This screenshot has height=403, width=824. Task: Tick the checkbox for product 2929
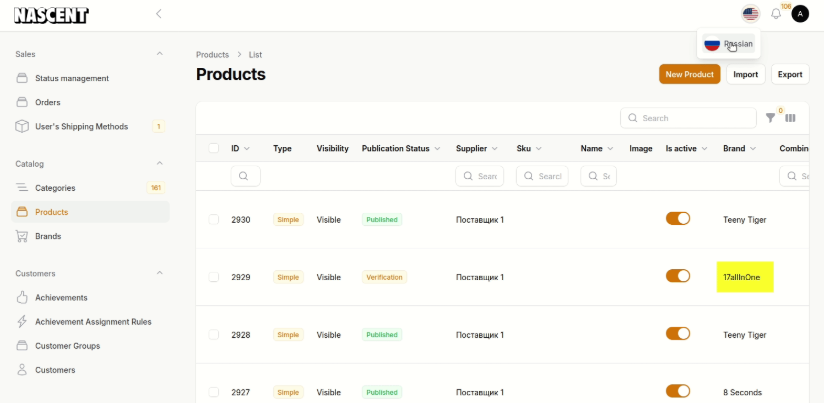(x=214, y=277)
